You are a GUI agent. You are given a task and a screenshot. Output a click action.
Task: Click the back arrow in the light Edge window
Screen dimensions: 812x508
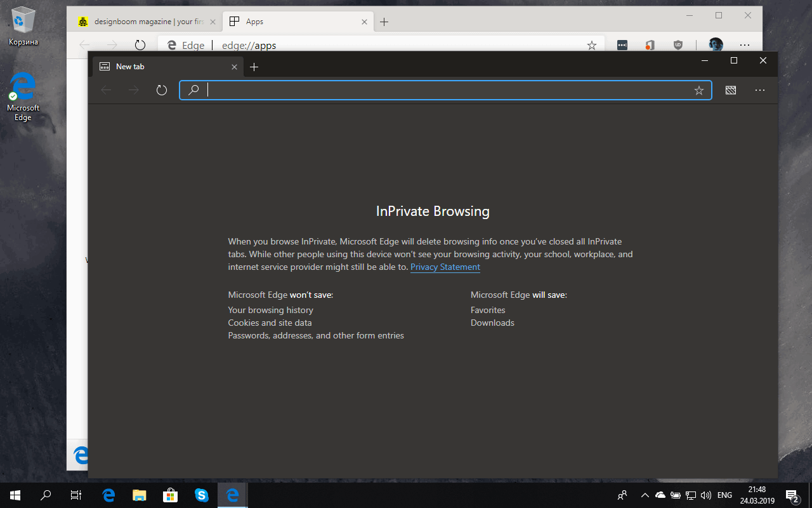[84, 45]
